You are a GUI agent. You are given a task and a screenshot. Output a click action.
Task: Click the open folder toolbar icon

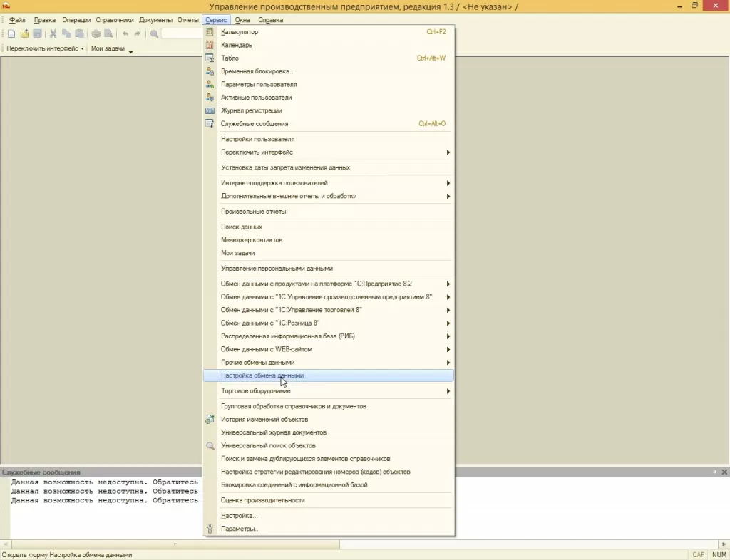coord(24,33)
